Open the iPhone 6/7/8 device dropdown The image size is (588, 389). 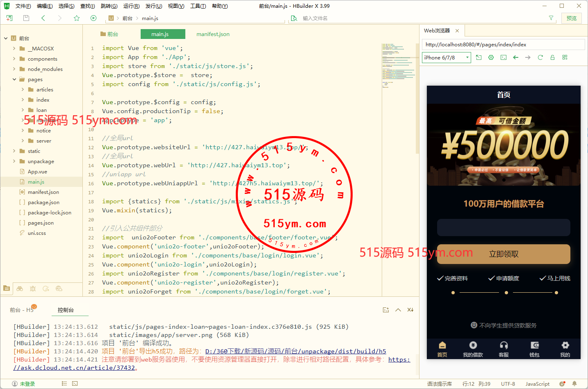click(446, 57)
